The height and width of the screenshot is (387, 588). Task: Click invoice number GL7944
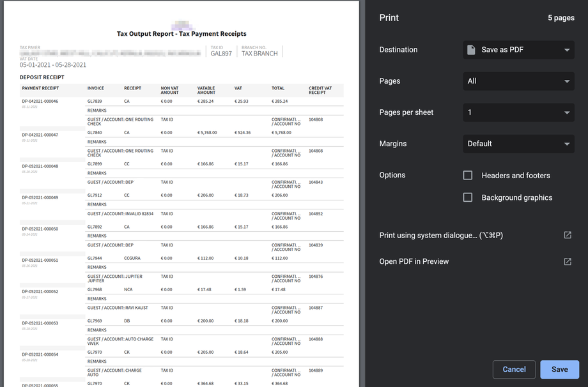(x=95, y=258)
